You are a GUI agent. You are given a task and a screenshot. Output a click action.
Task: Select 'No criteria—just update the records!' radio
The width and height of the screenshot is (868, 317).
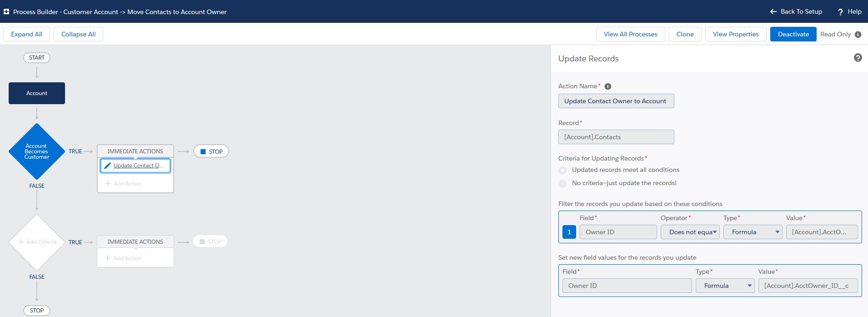click(562, 183)
